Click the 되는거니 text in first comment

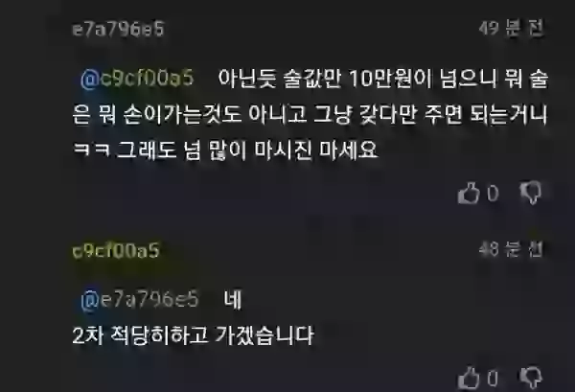(509, 114)
